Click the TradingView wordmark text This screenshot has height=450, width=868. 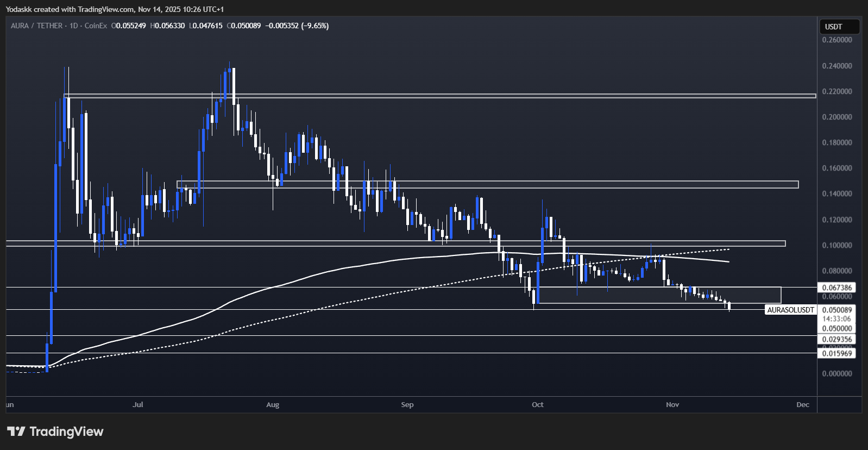[66, 432]
